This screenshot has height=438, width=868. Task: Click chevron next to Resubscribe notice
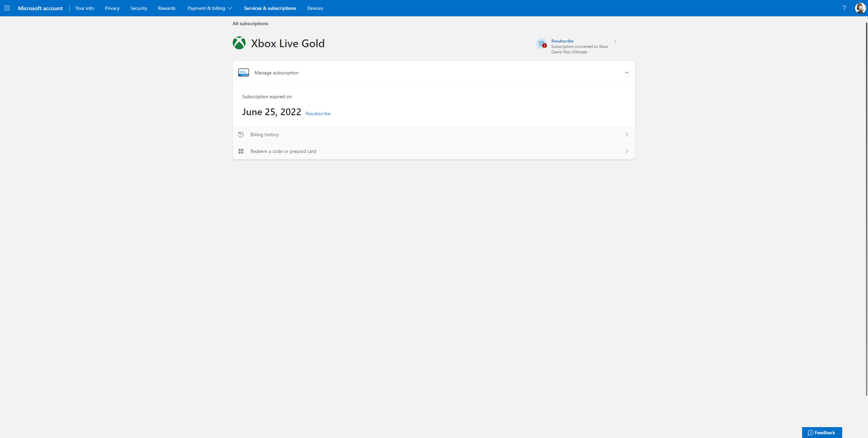click(x=615, y=41)
